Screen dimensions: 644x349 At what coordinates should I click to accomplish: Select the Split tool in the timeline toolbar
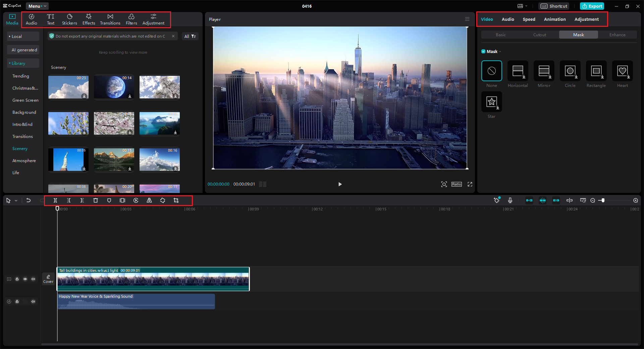55,200
